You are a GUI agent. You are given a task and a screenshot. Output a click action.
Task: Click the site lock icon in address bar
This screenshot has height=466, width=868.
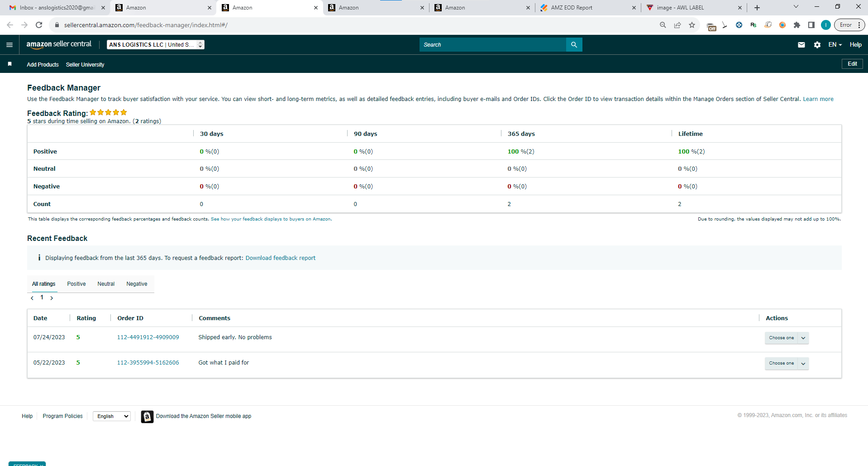click(x=57, y=25)
